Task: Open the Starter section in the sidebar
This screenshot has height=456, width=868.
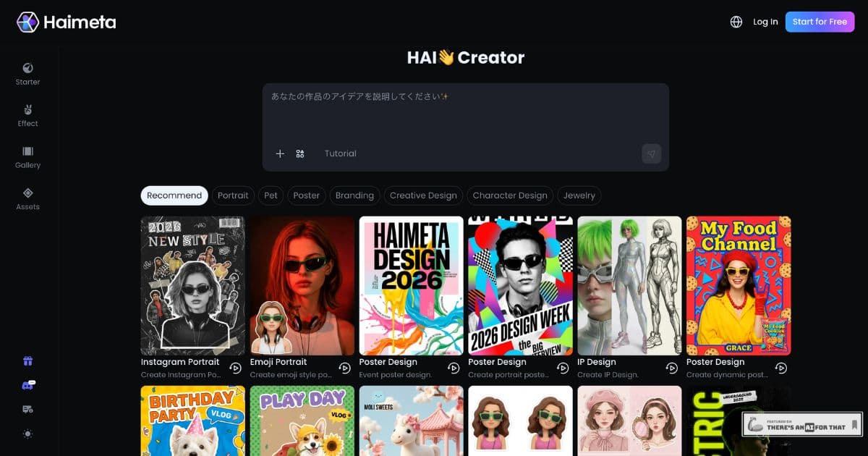Action: pyautogui.click(x=27, y=75)
